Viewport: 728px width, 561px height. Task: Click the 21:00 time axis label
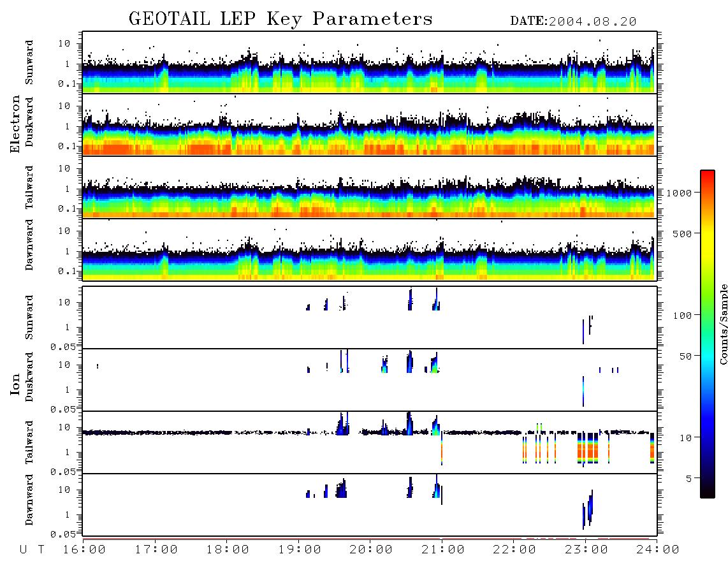tap(443, 550)
